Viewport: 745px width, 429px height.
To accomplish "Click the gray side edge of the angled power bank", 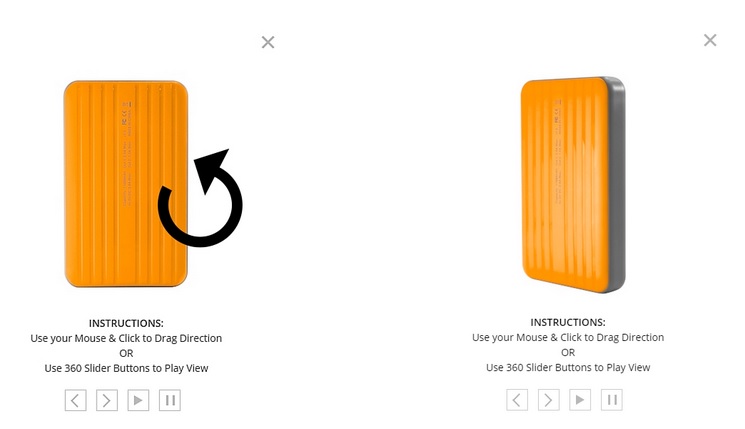I will [617, 185].
